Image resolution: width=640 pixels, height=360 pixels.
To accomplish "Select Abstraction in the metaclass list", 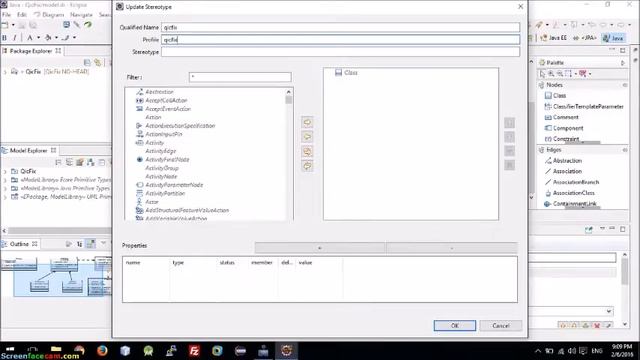I will tap(159, 92).
